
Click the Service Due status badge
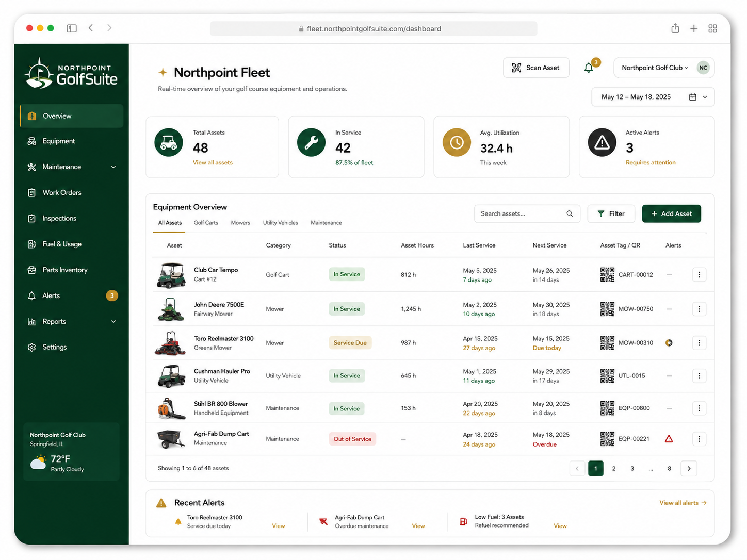350,343
